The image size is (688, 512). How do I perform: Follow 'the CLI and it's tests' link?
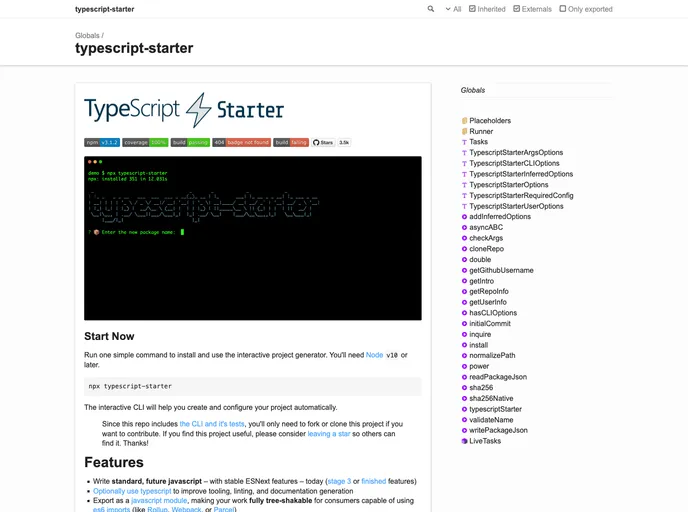(212, 424)
